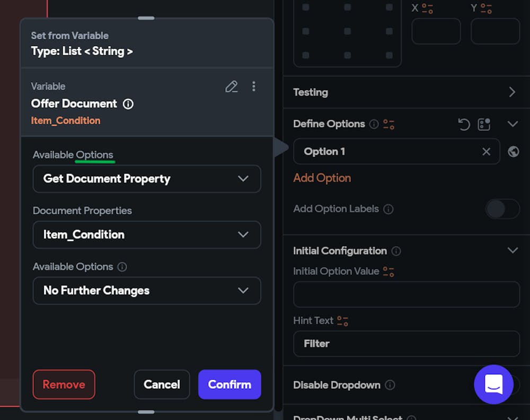The image size is (530, 420).
Task: Open the chat support bubble
Action: point(493,384)
